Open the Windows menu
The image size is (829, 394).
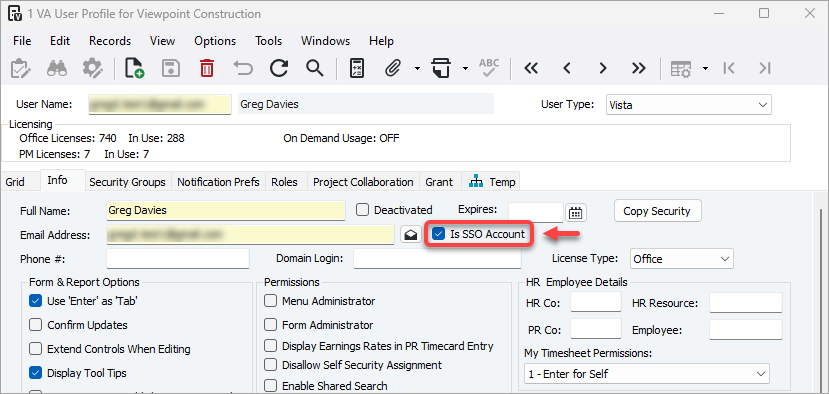[325, 41]
